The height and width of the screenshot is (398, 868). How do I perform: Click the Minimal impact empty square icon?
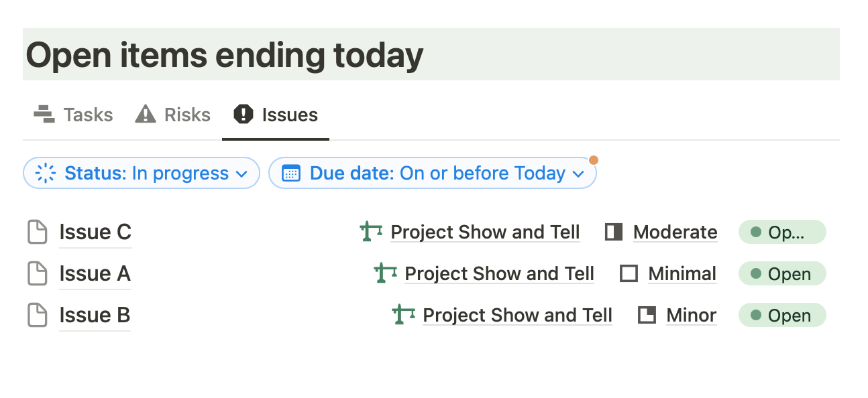pyautogui.click(x=629, y=273)
